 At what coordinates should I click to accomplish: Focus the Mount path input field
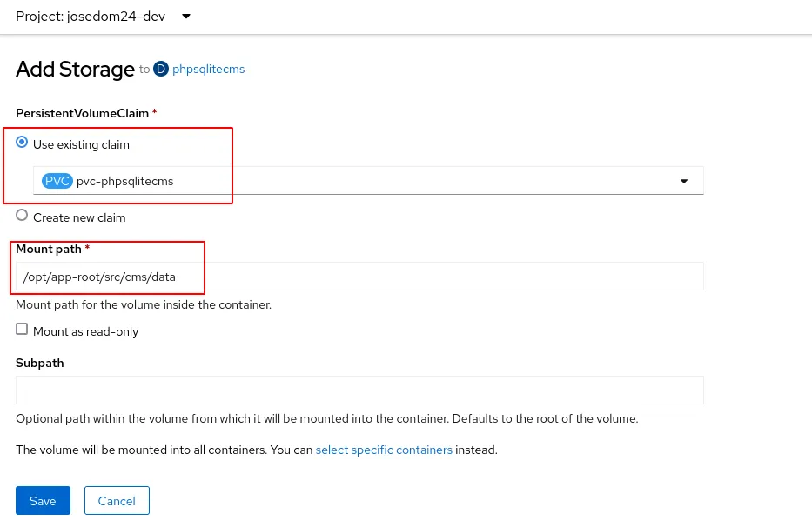pyautogui.click(x=359, y=277)
